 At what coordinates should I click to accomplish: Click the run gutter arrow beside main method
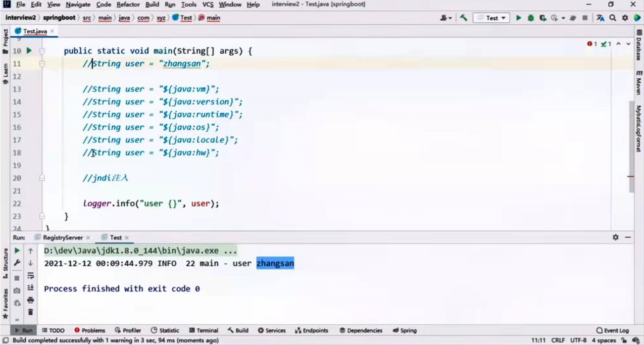click(29, 50)
